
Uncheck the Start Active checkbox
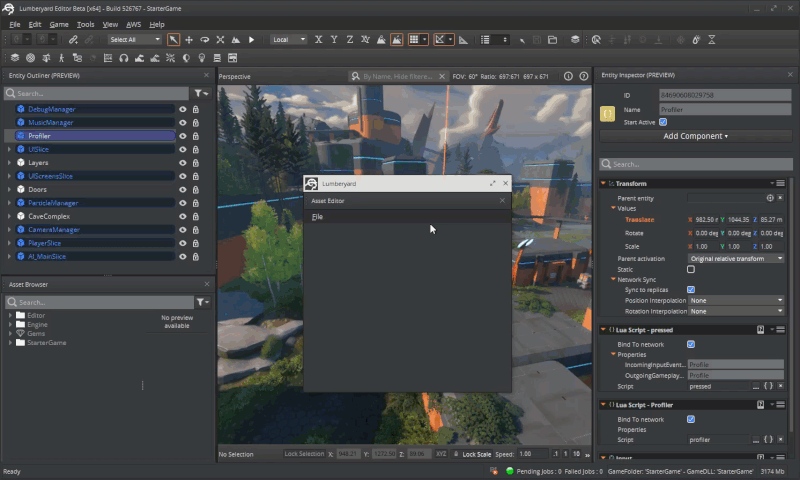tap(663, 122)
